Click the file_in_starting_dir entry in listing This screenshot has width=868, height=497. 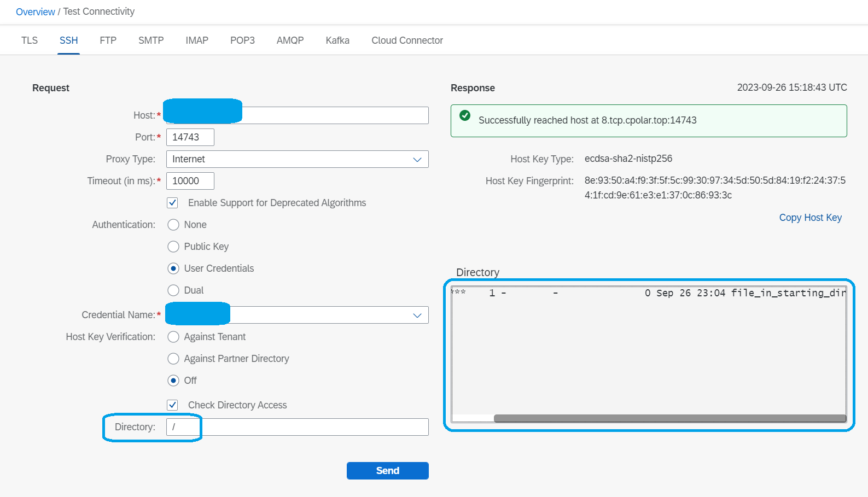(x=789, y=293)
